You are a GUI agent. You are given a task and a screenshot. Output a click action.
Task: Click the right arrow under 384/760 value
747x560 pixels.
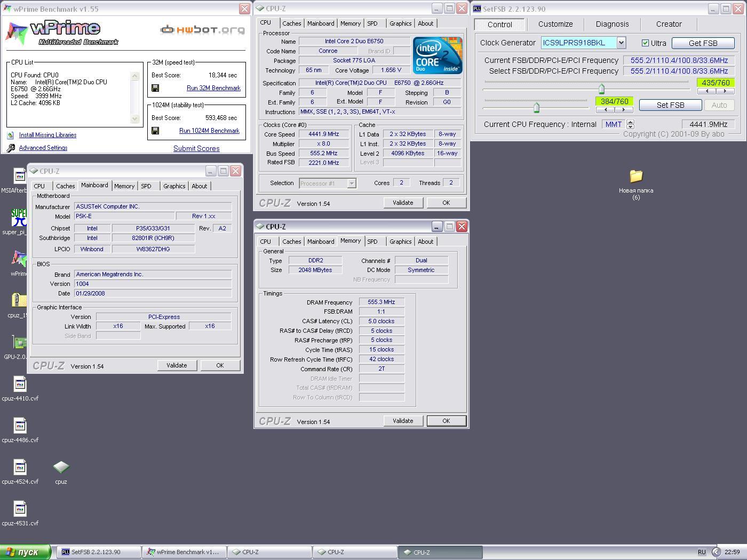coord(623,110)
